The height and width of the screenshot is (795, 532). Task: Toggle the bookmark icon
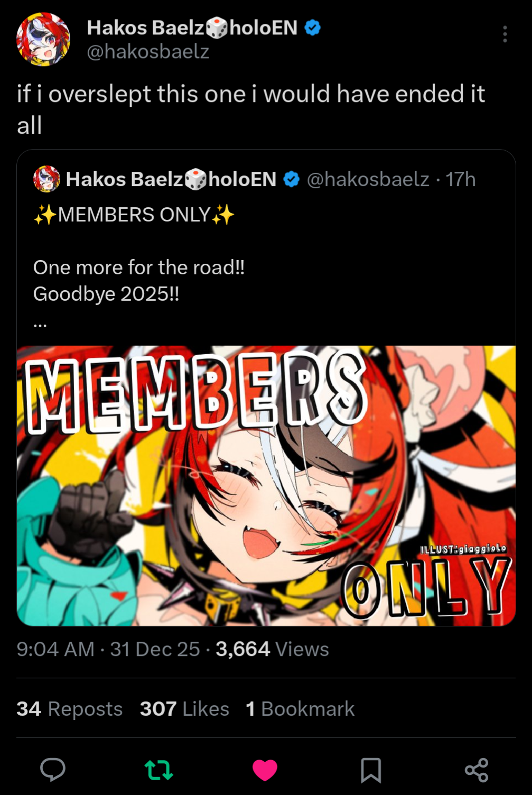tap(371, 770)
